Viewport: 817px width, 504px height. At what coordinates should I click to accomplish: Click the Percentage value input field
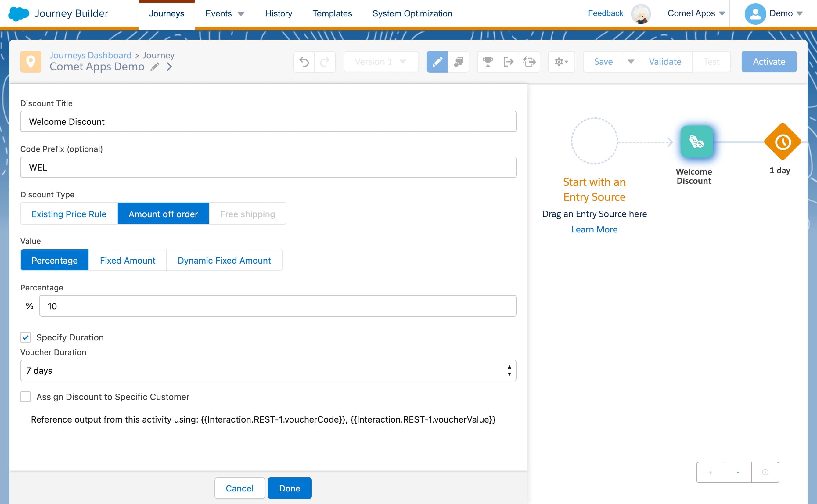(278, 306)
